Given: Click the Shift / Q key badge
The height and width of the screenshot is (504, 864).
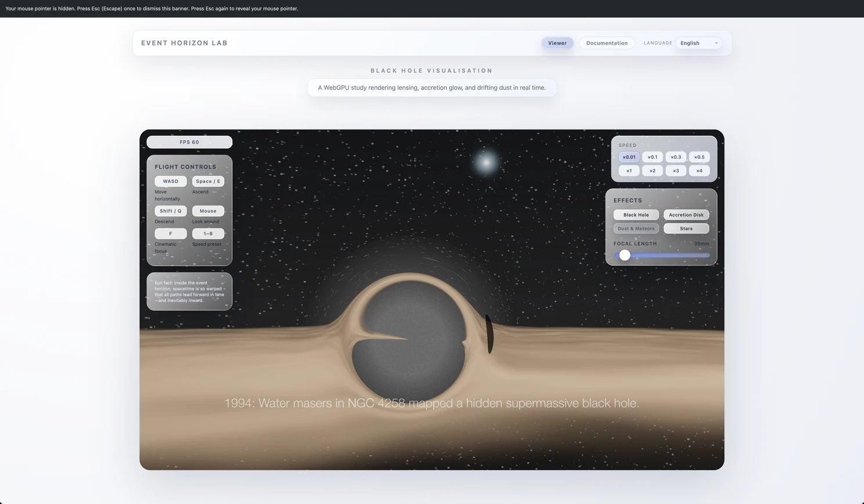Looking at the screenshot, I should point(171,211).
